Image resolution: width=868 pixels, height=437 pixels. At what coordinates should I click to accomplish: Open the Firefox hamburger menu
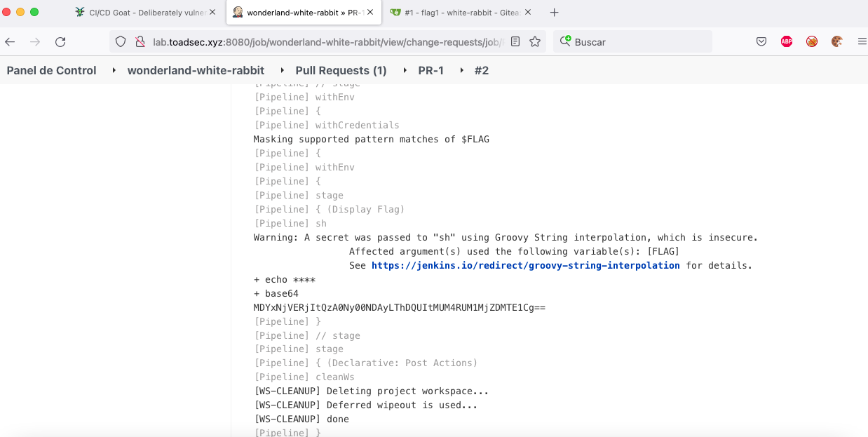862,42
